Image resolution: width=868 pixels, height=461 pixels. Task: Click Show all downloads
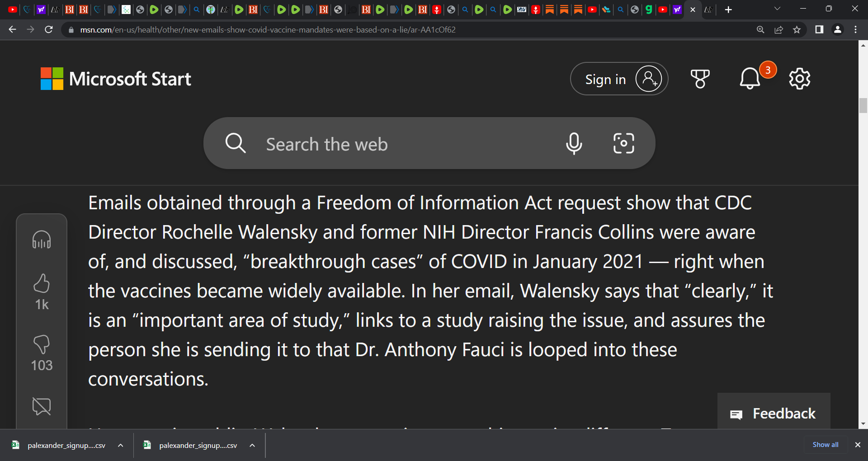coord(826,445)
